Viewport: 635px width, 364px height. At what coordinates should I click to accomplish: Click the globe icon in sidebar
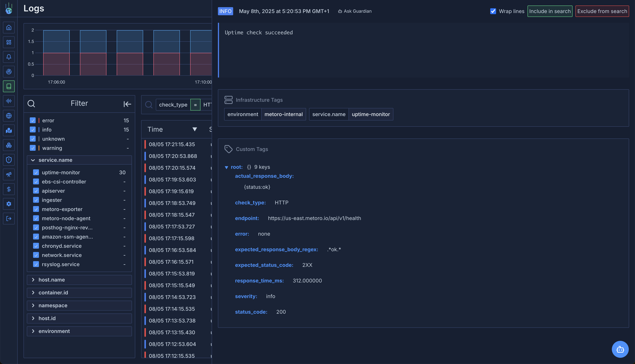pyautogui.click(x=9, y=116)
